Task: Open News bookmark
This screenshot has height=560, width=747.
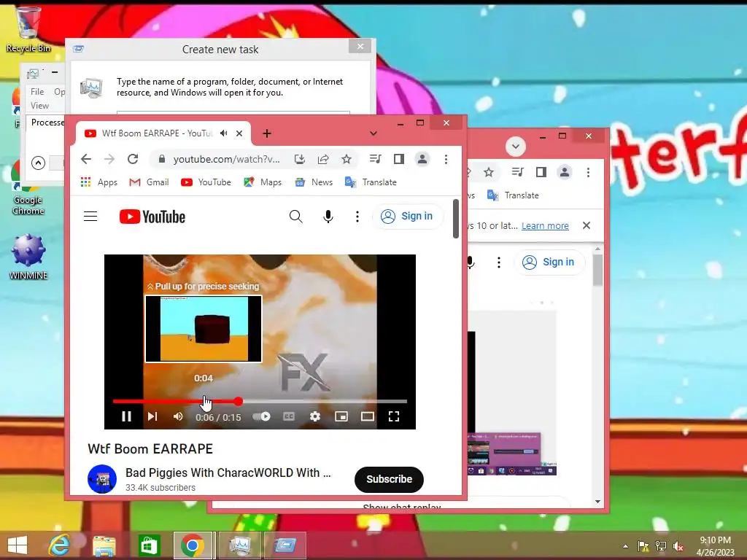Action: click(x=314, y=182)
